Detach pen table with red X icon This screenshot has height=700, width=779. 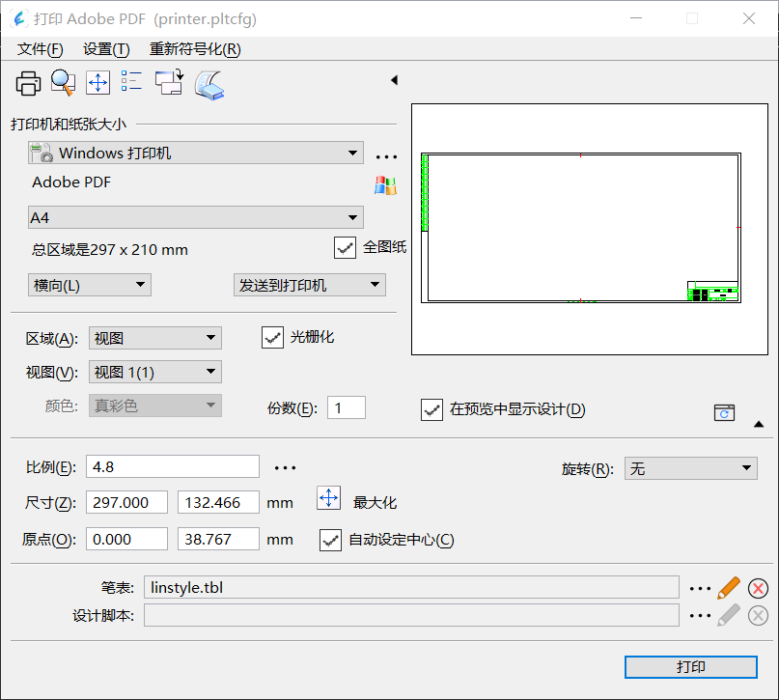pyautogui.click(x=758, y=589)
